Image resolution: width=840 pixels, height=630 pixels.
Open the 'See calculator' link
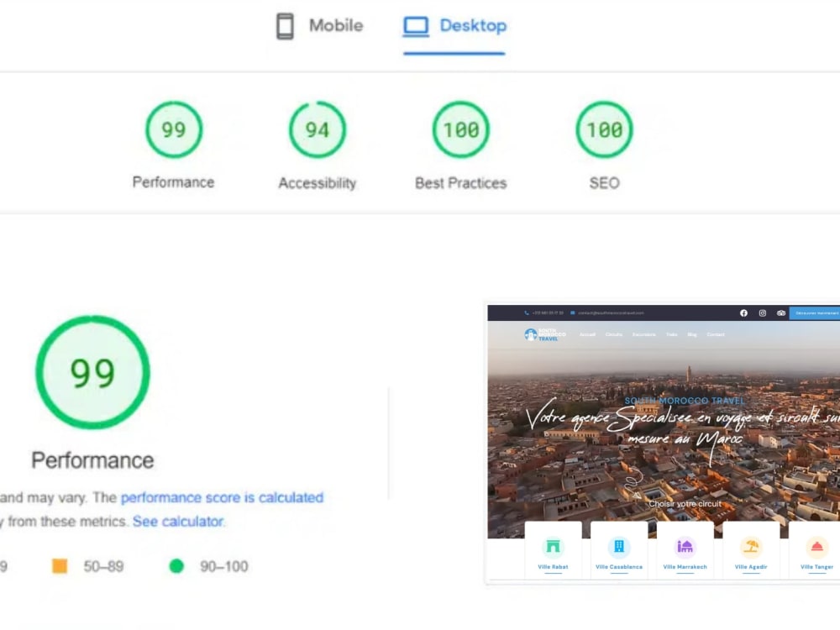178,522
